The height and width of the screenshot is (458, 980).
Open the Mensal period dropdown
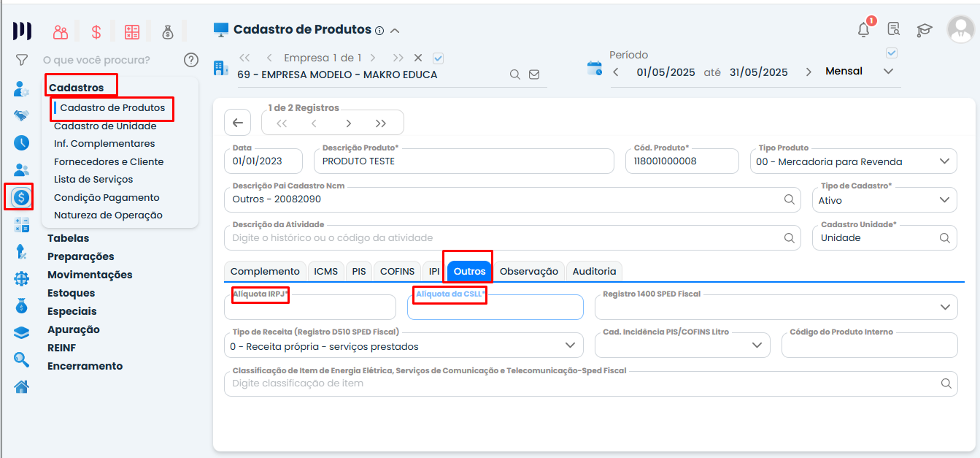888,72
